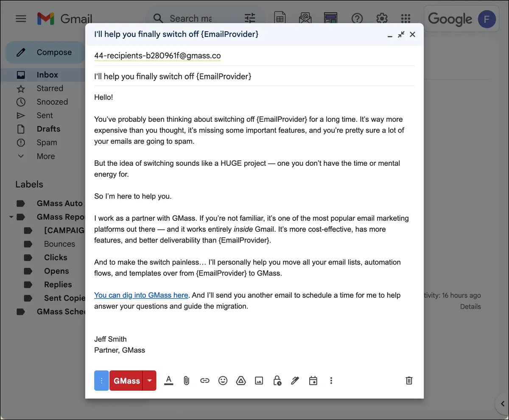This screenshot has width=509, height=420.
Task: Click 'Jeff Smith' in the signature
Action: [110, 339]
